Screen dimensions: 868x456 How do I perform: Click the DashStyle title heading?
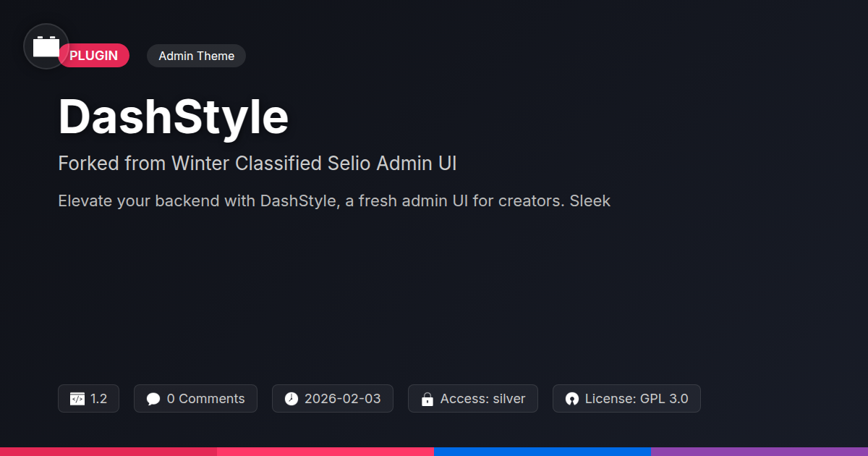174,117
